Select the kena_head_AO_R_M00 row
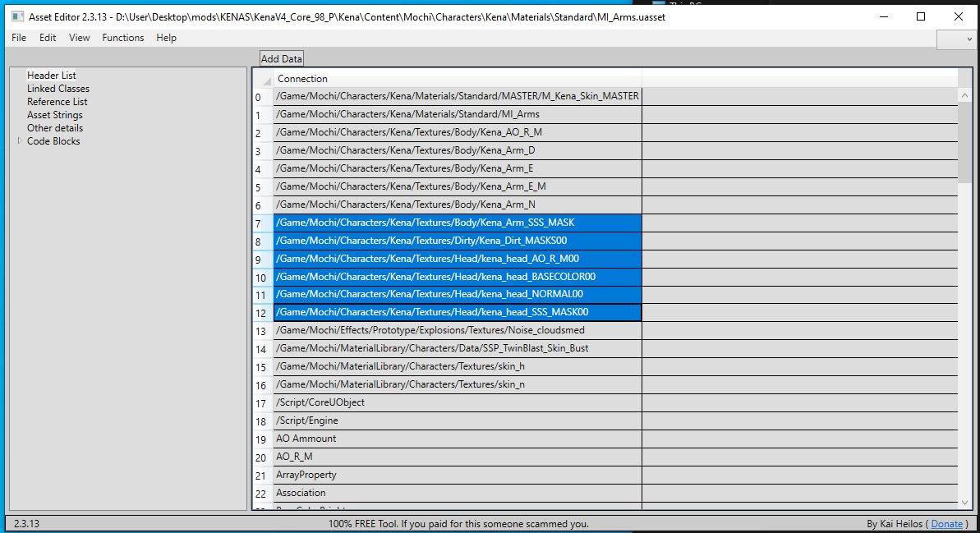The height and width of the screenshot is (533, 980). tap(458, 259)
